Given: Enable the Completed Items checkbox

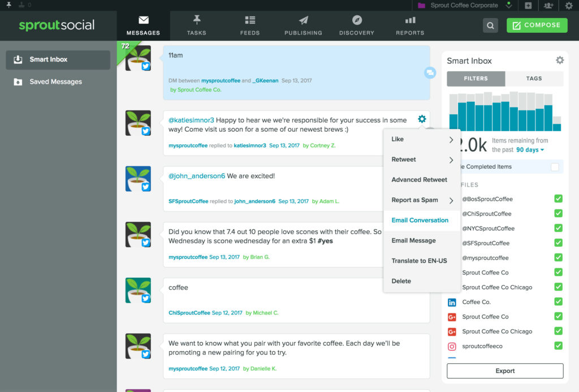Looking at the screenshot, I should click(x=555, y=167).
